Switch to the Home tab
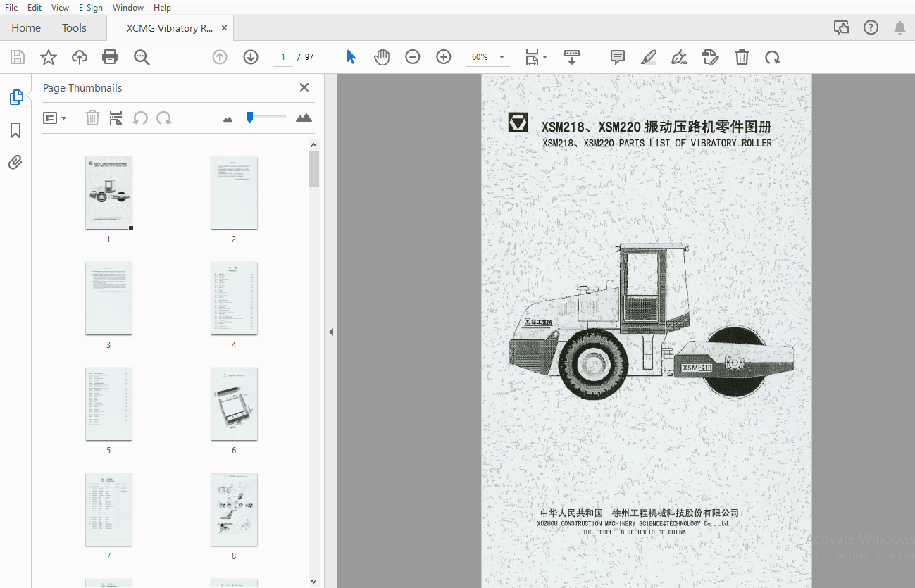Image resolution: width=915 pixels, height=588 pixels. click(x=26, y=28)
